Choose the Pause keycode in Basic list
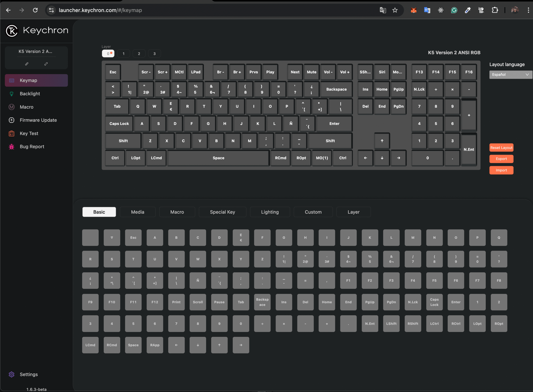The height and width of the screenshot is (392, 533). pos(219,302)
